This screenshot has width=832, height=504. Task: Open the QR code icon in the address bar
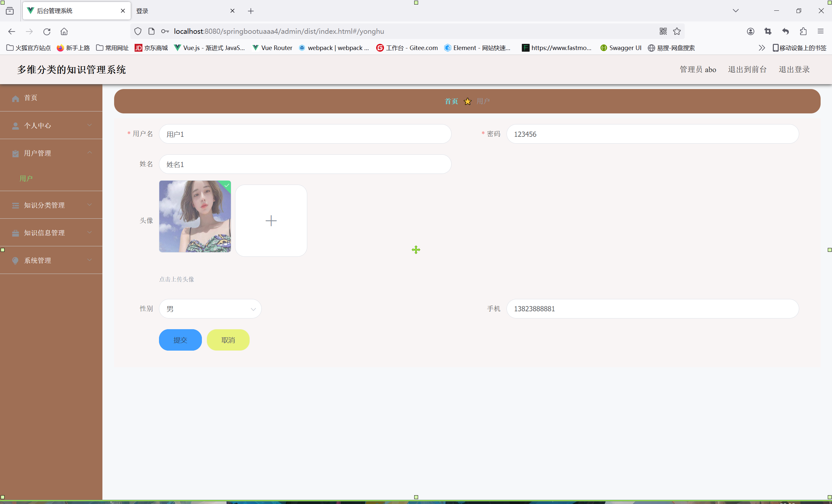[663, 32]
